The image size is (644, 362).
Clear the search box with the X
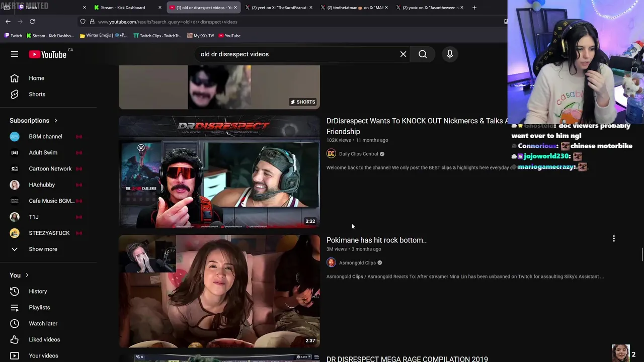click(403, 54)
